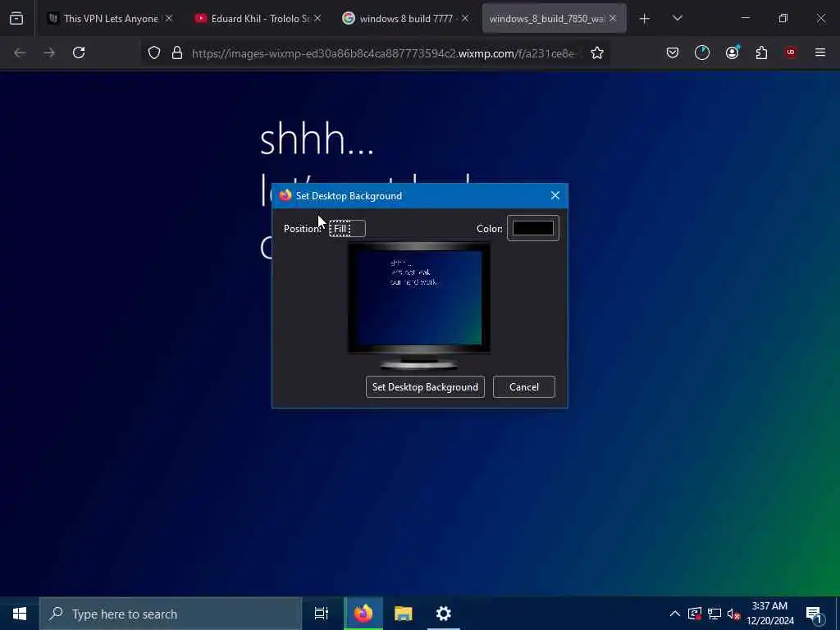The image size is (840, 630).
Task: Go forward with the forward arrow
Action: tap(48, 52)
